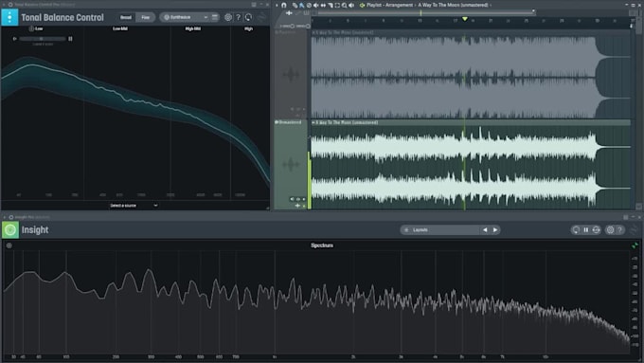The height and width of the screenshot is (363, 644).
Task: Select the Playlist slip tool
Action: (x=323, y=6)
